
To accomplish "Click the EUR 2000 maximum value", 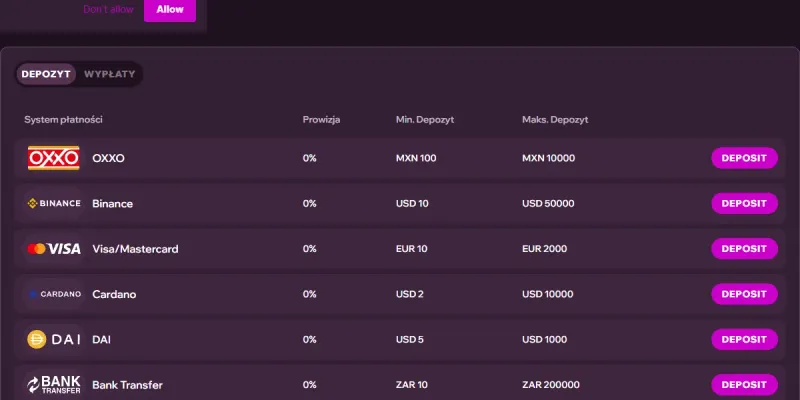I will click(544, 249).
